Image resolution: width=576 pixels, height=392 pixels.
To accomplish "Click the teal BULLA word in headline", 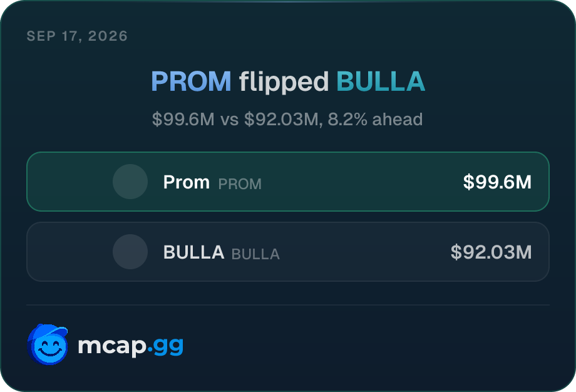I will (381, 81).
